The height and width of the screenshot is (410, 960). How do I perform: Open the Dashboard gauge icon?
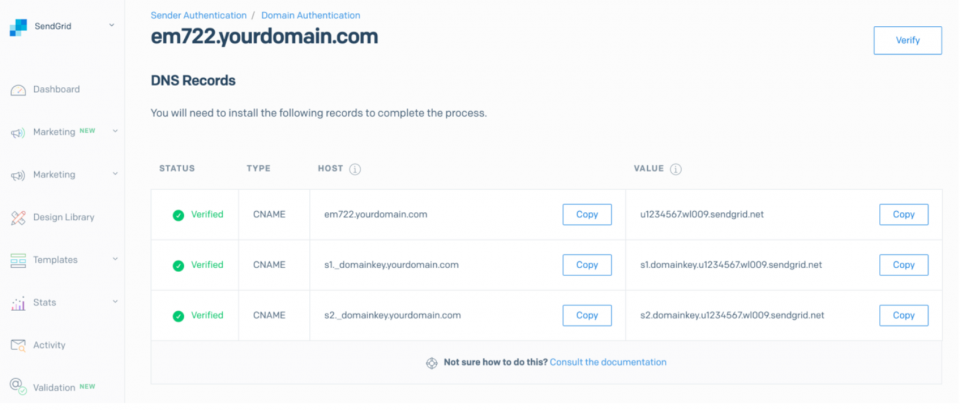(18, 90)
